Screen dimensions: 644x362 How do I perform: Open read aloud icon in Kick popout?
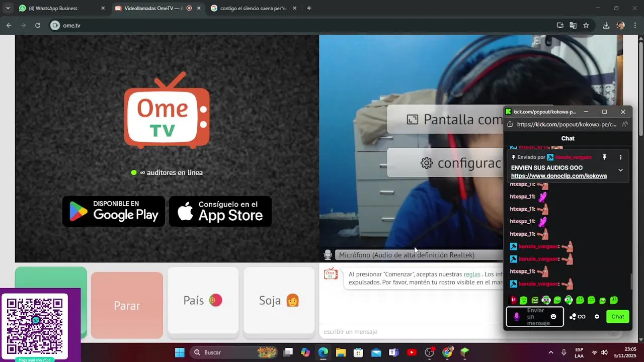click(x=624, y=124)
